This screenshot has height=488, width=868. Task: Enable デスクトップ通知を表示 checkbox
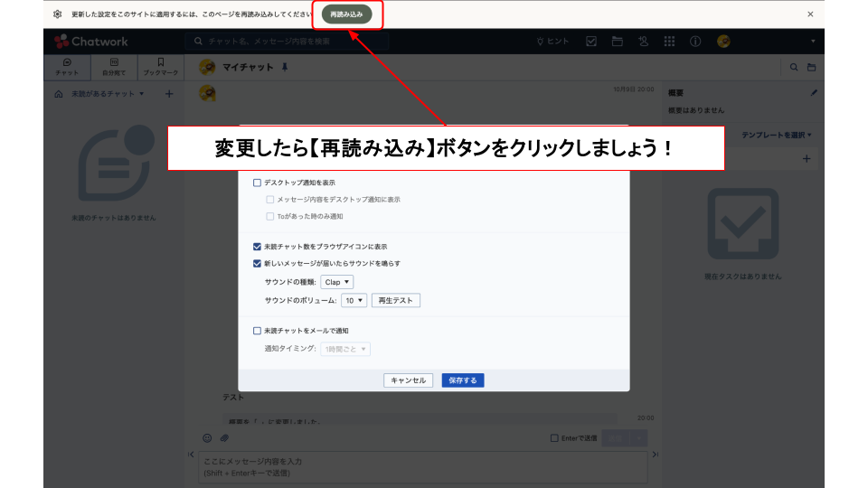258,183
